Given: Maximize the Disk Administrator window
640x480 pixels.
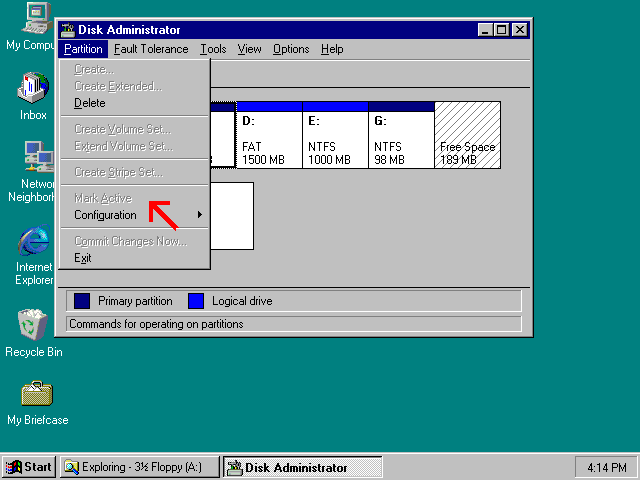Looking at the screenshot, I should [x=501, y=30].
